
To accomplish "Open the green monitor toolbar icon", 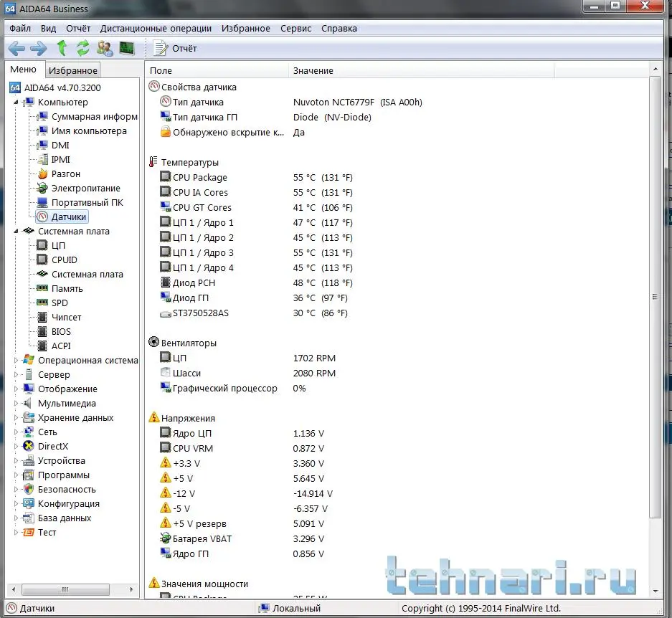I will 127,48.
